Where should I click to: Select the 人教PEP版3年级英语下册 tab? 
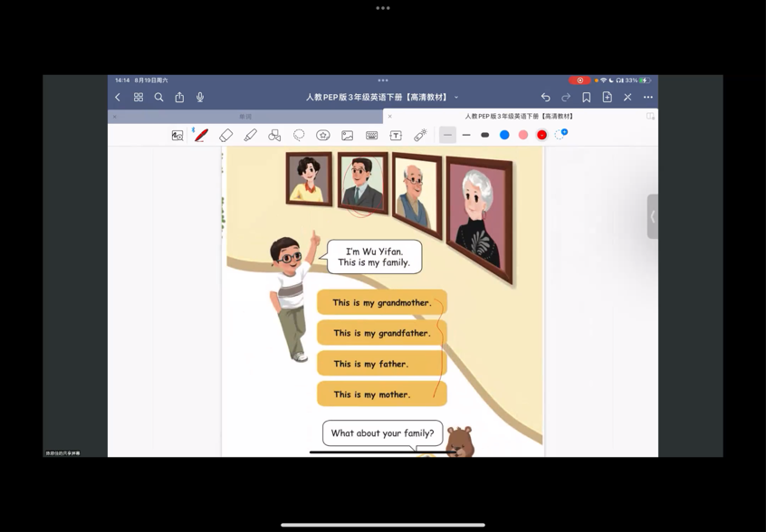tap(519, 117)
